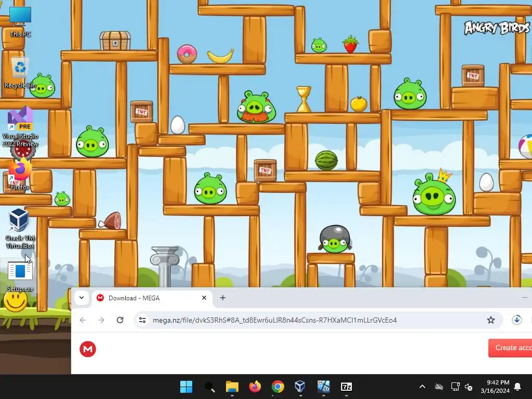Click the cloud sync tray icon
This screenshot has width=532, height=399.
(439, 387)
